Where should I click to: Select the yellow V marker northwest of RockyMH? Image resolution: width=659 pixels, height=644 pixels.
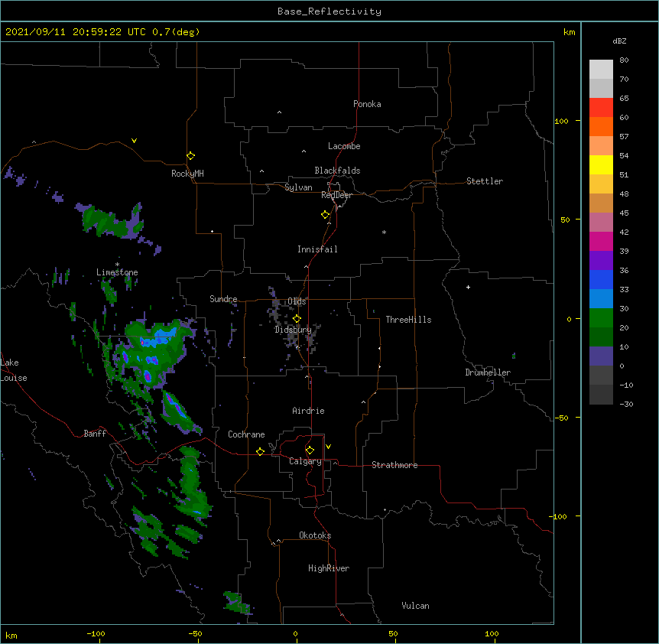pyautogui.click(x=134, y=141)
